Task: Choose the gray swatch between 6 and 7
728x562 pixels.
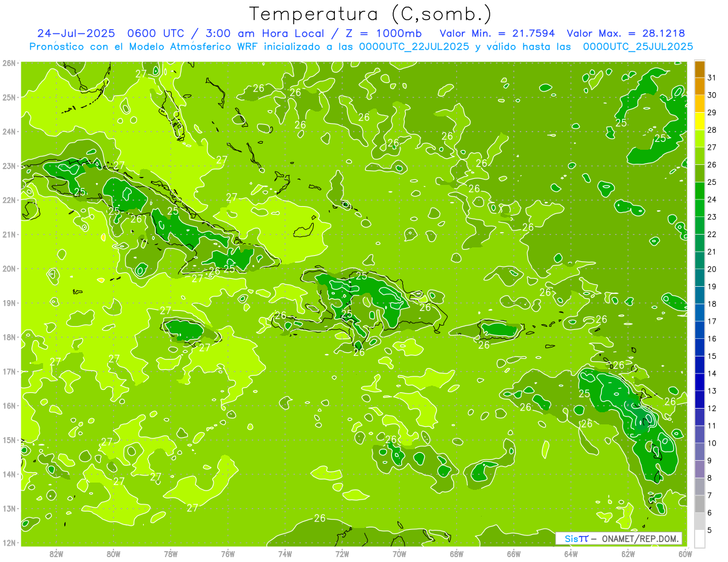Action: (x=699, y=504)
